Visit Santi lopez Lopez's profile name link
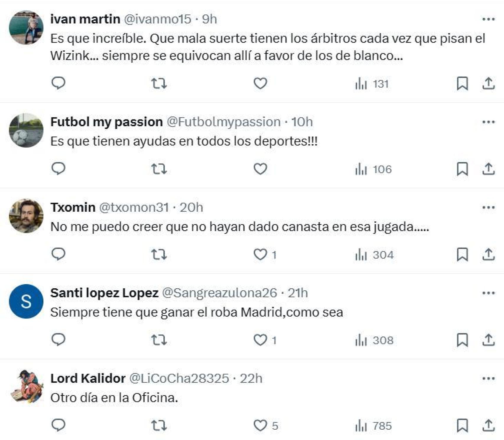 click(x=105, y=293)
